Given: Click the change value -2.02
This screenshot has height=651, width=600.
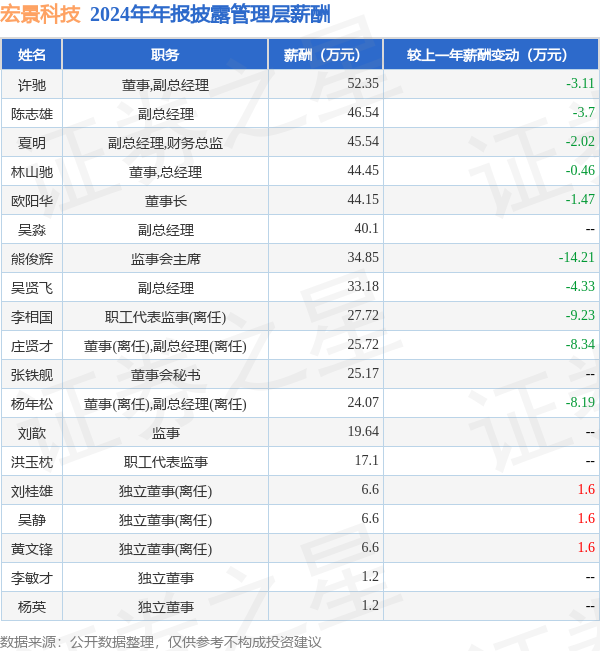Looking at the screenshot, I should pyautogui.click(x=580, y=141).
